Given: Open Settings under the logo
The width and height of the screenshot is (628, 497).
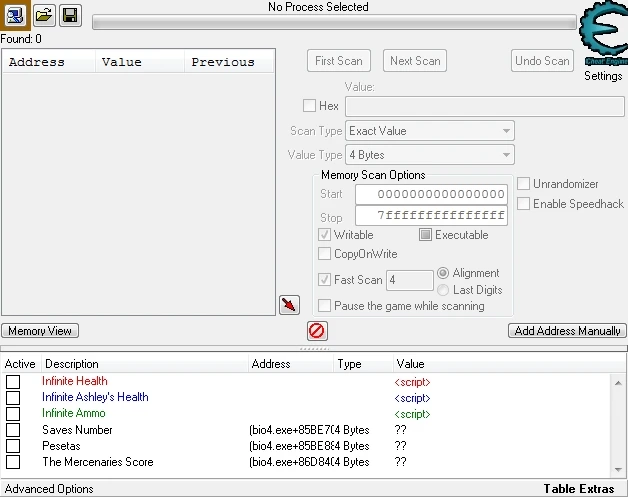Looking at the screenshot, I should (603, 76).
